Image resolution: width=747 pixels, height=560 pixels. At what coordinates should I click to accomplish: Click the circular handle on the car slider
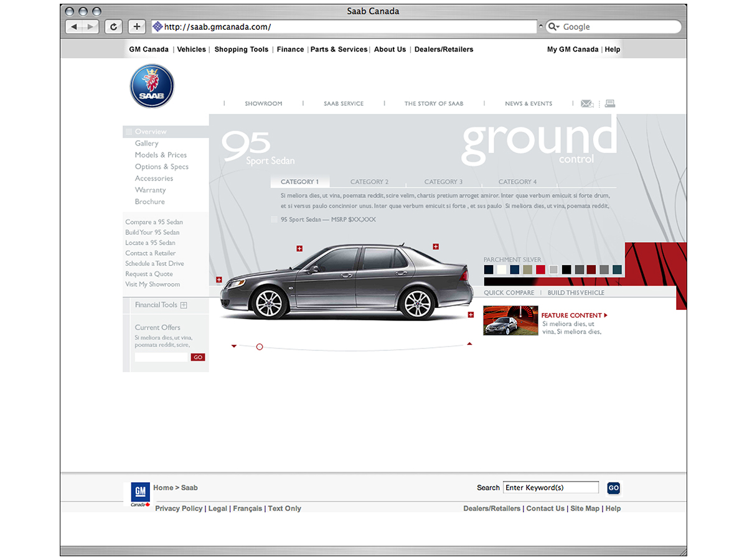(x=260, y=347)
